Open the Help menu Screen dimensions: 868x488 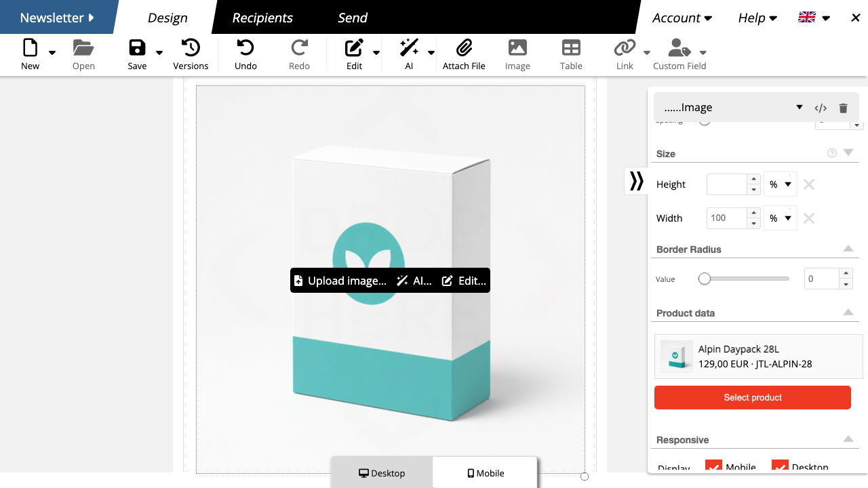(x=757, y=18)
